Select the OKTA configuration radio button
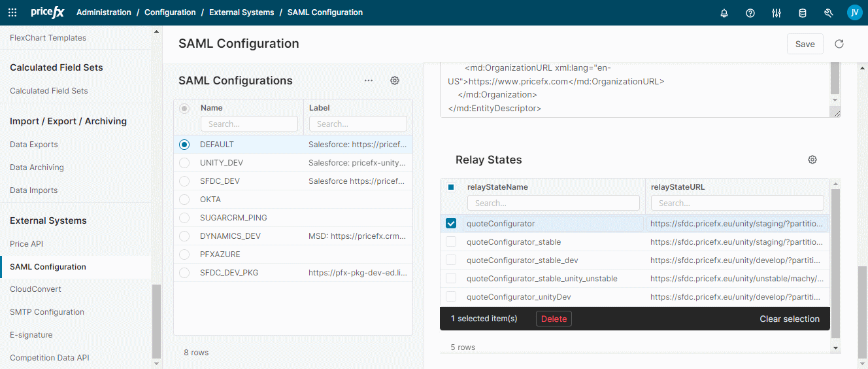 click(184, 200)
